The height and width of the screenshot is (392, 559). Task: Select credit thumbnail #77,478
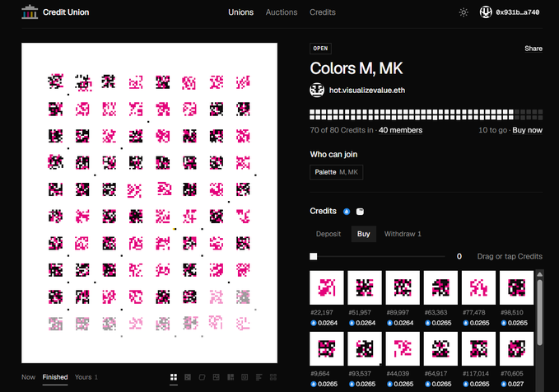(478, 287)
